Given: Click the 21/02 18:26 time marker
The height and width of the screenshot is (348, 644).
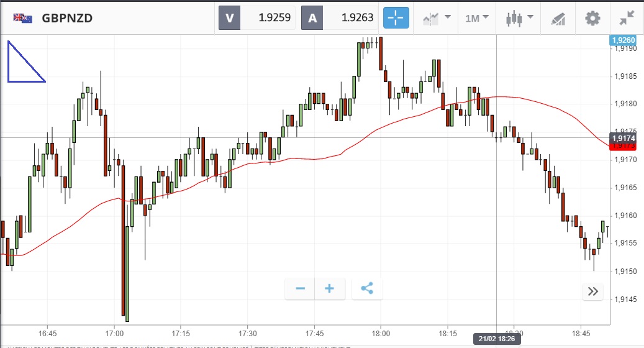Looking at the screenshot, I should point(496,339).
